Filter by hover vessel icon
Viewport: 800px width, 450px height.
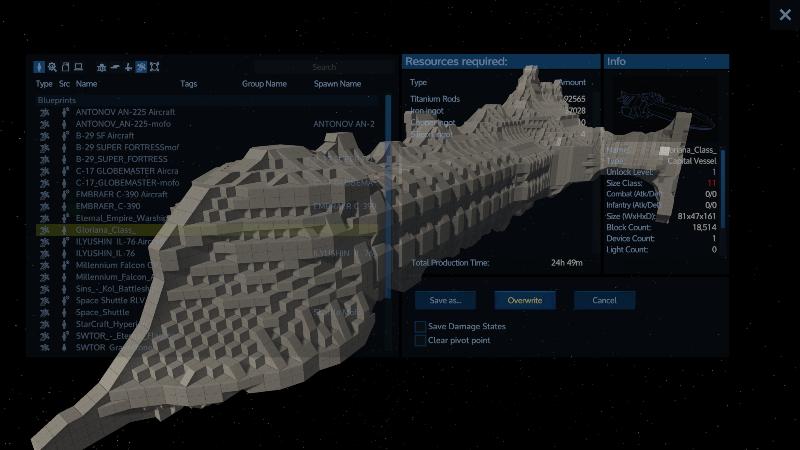click(x=115, y=67)
